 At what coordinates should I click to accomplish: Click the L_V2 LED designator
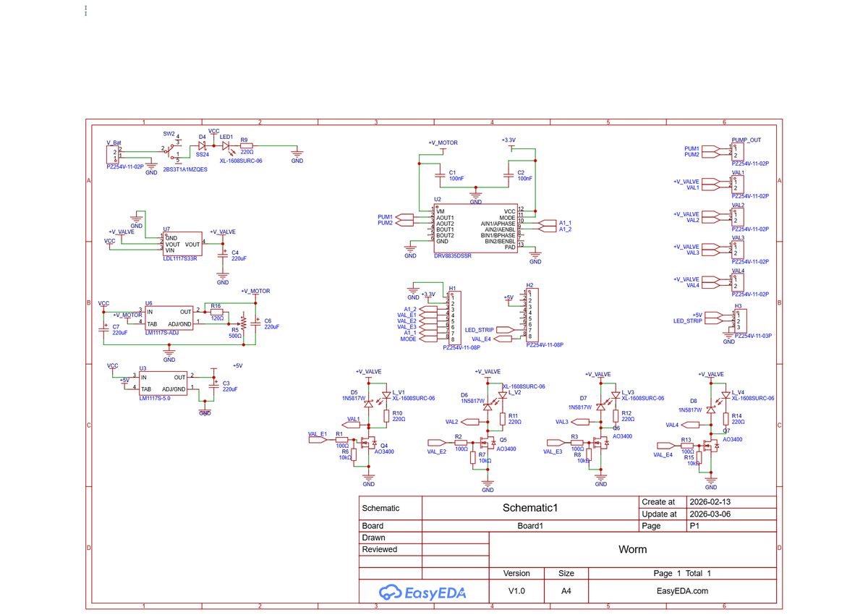(514, 392)
